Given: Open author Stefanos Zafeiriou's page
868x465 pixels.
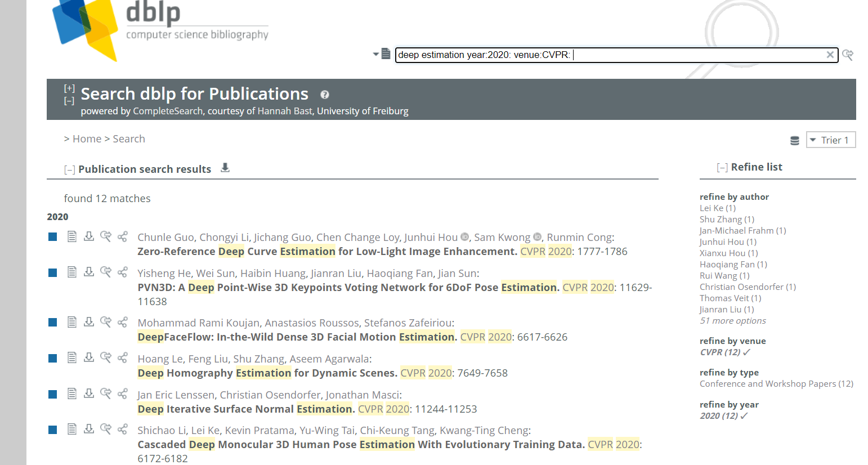Looking at the screenshot, I should (408, 323).
